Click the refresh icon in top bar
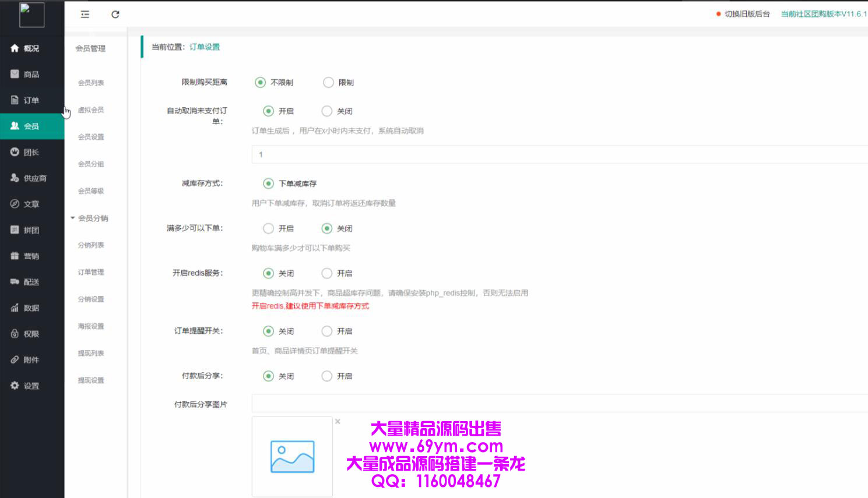Image resolution: width=868 pixels, height=498 pixels. click(x=115, y=15)
